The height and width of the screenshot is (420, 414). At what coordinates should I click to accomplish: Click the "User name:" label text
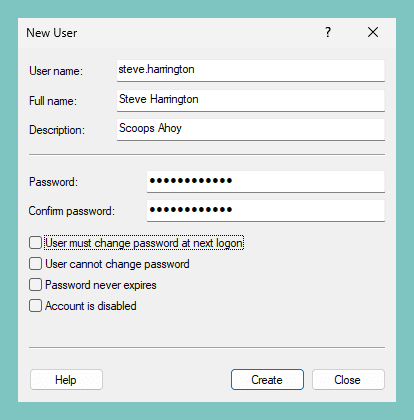pyautogui.click(x=56, y=71)
